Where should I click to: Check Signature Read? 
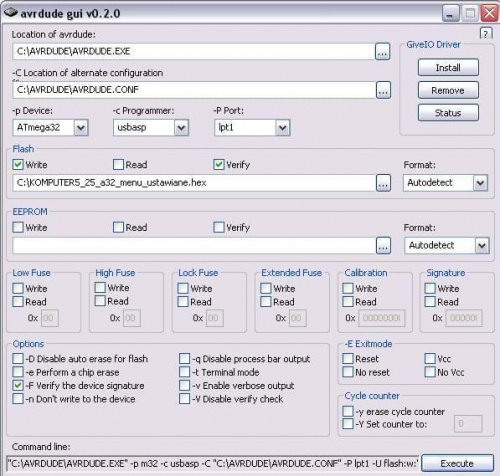click(x=430, y=302)
